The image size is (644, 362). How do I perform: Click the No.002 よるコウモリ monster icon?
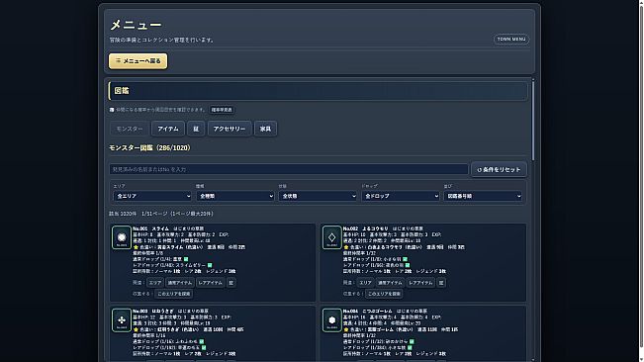click(331, 237)
